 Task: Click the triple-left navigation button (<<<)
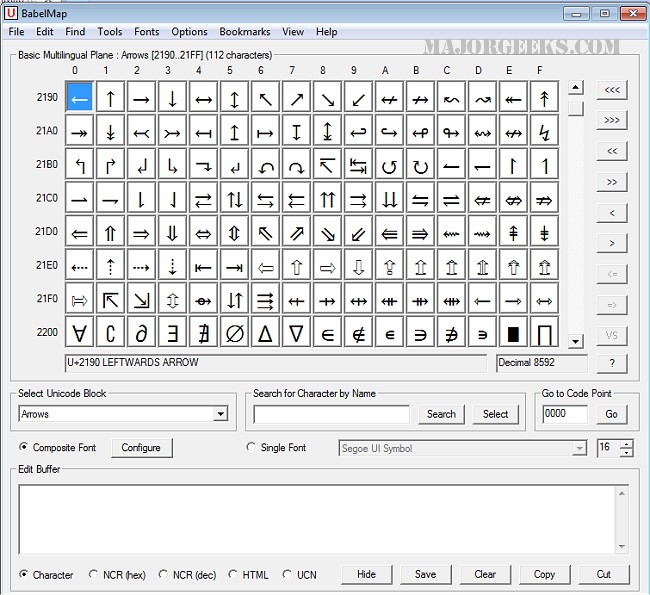click(612, 90)
